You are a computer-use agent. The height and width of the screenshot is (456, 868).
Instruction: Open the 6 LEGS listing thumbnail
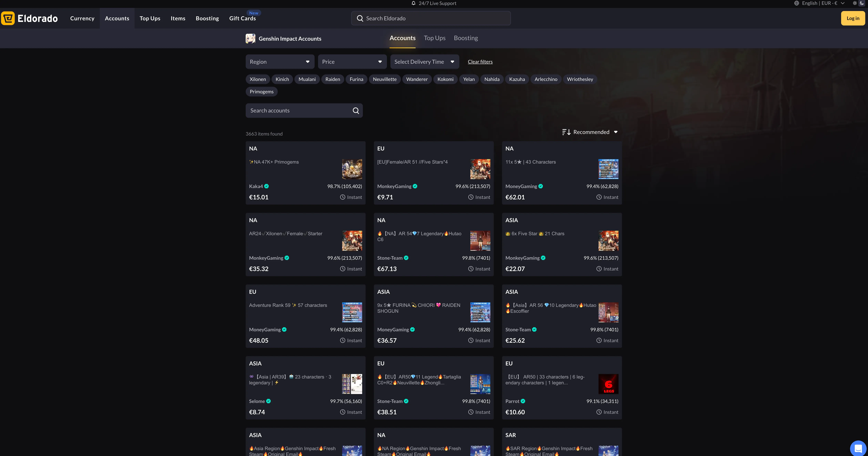[608, 384]
